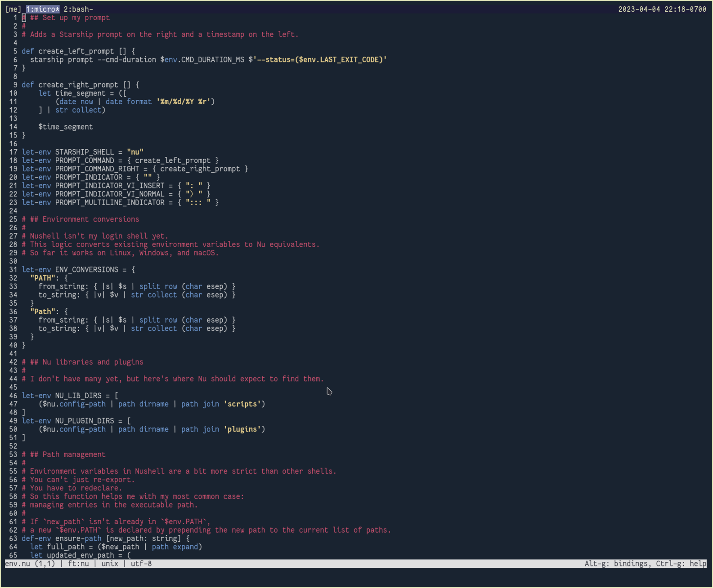Switch to the 1:micro tmux window tab
Screen dimensions: 713x588
pyautogui.click(x=43, y=9)
